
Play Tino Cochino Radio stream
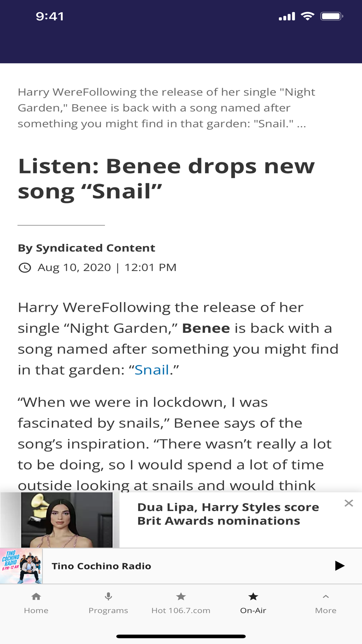pyautogui.click(x=339, y=566)
